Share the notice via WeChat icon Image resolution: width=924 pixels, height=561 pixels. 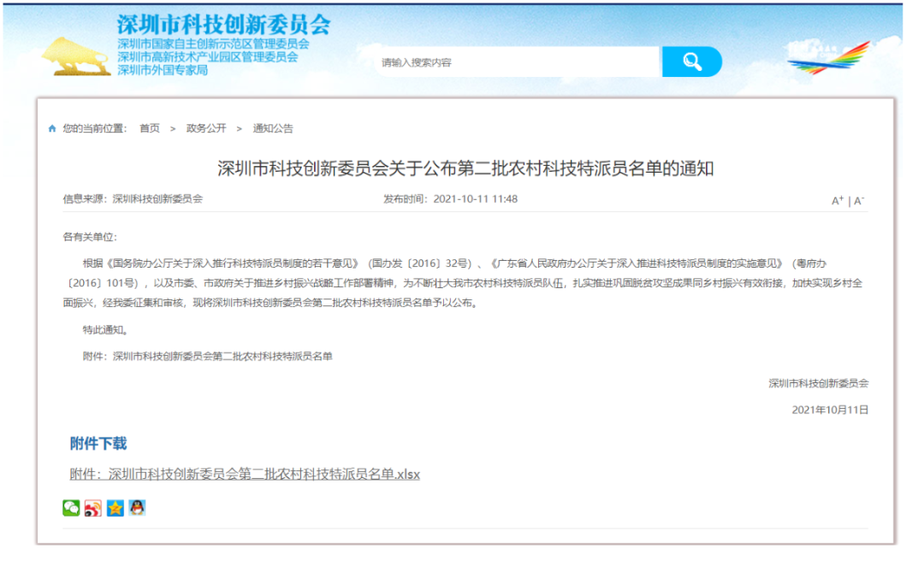(x=71, y=508)
